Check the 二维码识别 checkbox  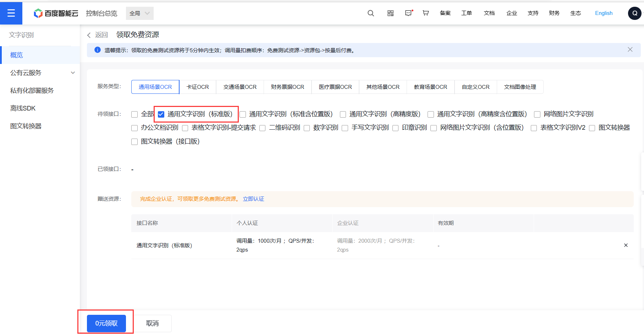click(x=263, y=128)
